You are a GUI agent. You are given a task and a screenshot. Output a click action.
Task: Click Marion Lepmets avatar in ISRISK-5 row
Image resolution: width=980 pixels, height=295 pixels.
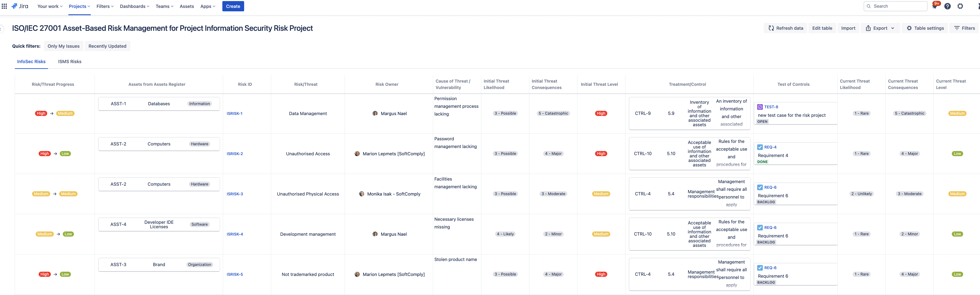pyautogui.click(x=357, y=274)
